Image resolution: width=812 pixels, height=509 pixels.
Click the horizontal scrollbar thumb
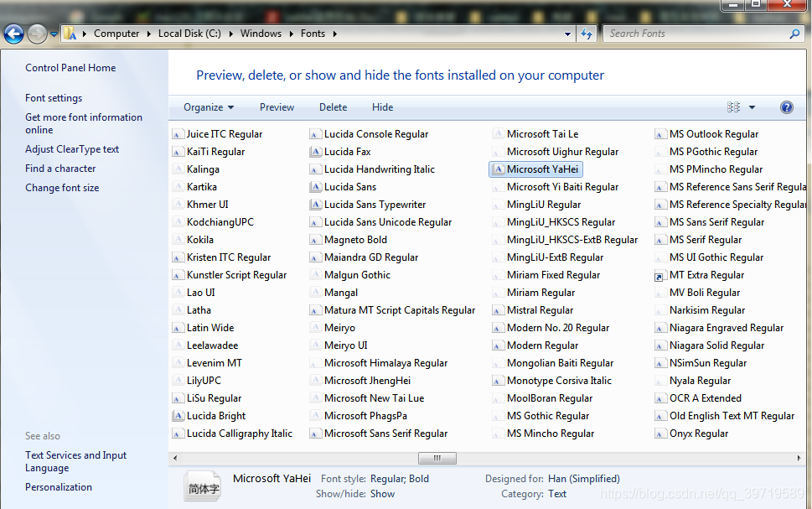point(437,458)
